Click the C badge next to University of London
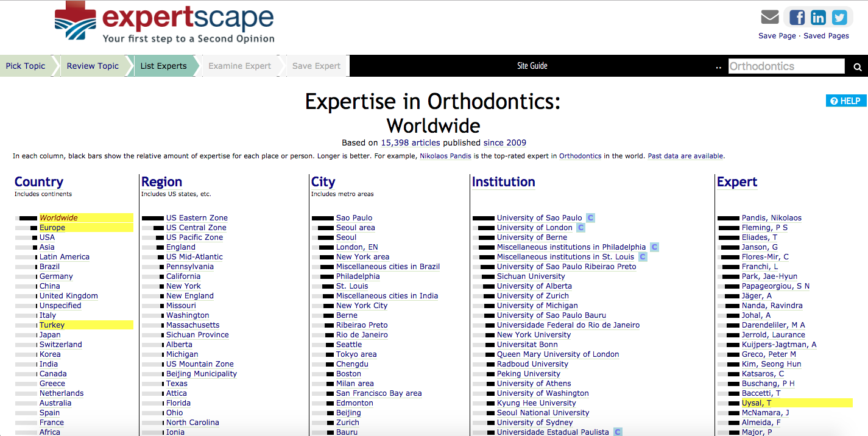This screenshot has width=868, height=436. [x=580, y=228]
